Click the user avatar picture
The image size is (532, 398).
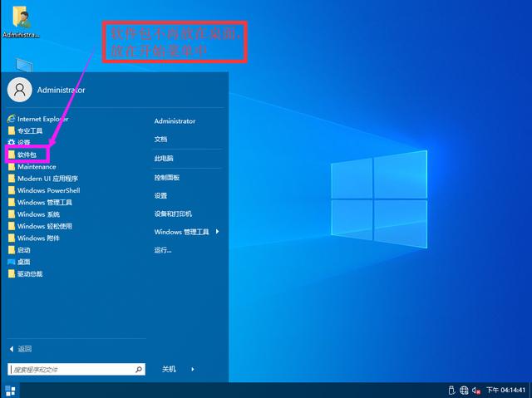tap(20, 90)
